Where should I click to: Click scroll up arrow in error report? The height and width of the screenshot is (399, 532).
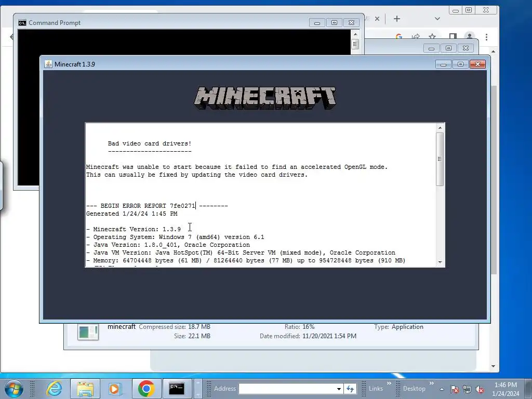coord(440,128)
